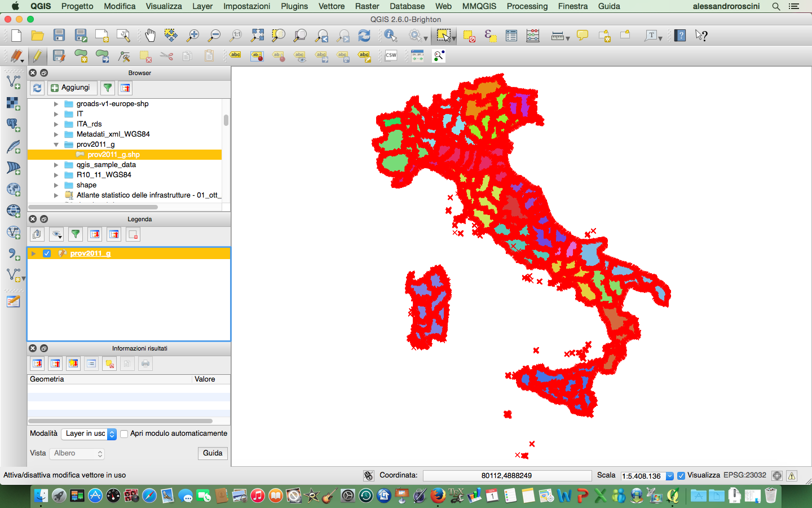Click the Select by expression icon
The width and height of the screenshot is (812, 508).
pos(490,36)
